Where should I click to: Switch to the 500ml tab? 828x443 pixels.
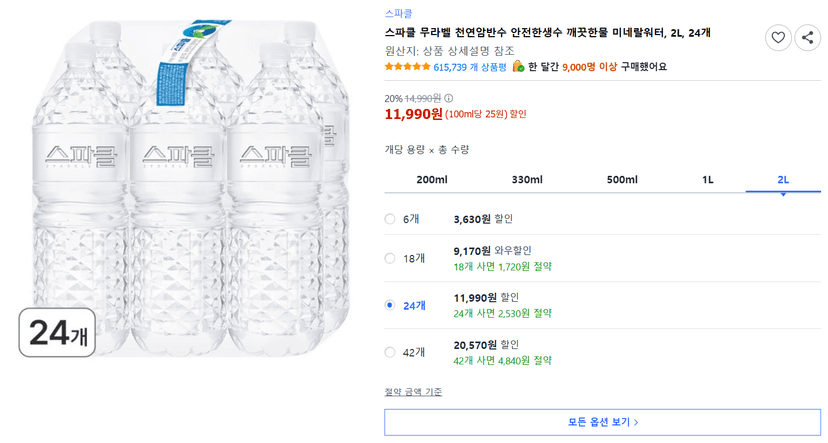click(622, 180)
